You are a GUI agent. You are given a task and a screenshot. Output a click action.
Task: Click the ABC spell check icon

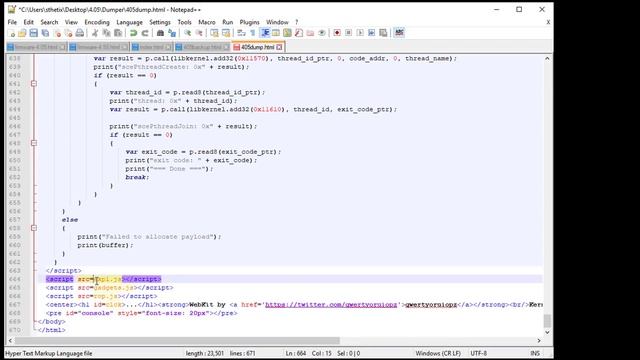399,33
